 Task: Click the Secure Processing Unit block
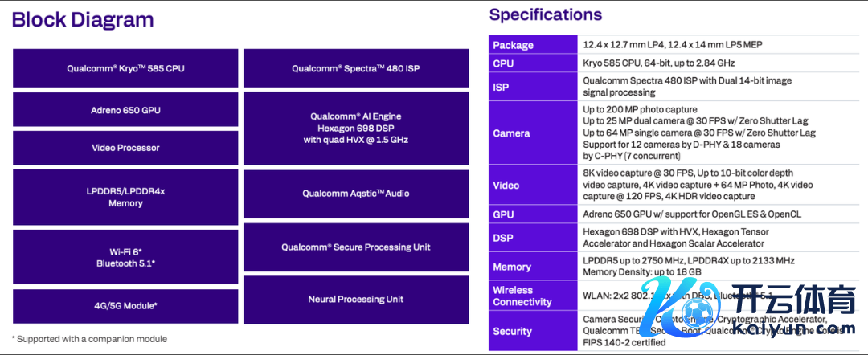[356, 247]
